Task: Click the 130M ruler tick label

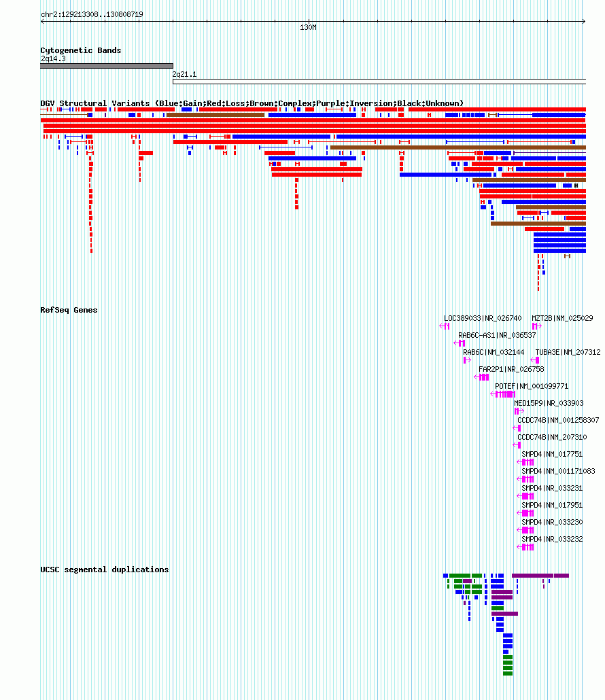Action: click(x=308, y=28)
